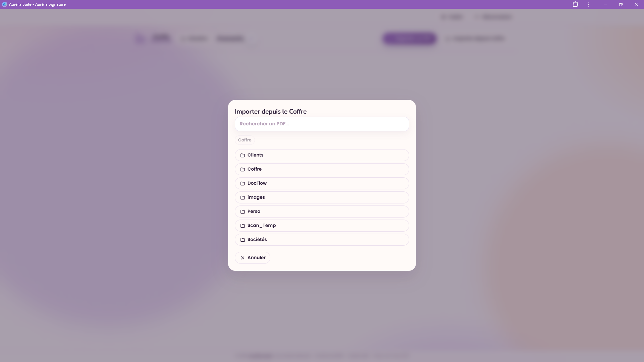Open the DocFlow folder

pos(322,183)
